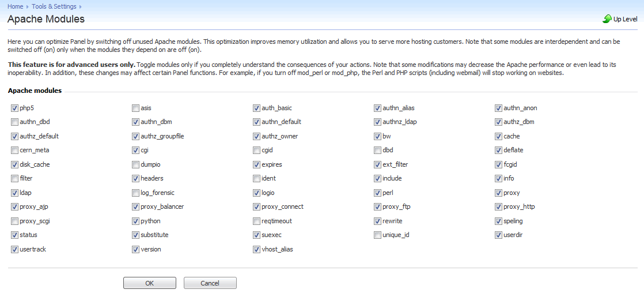Turn off the deflate module
The width and height of the screenshot is (644, 293).
(498, 151)
